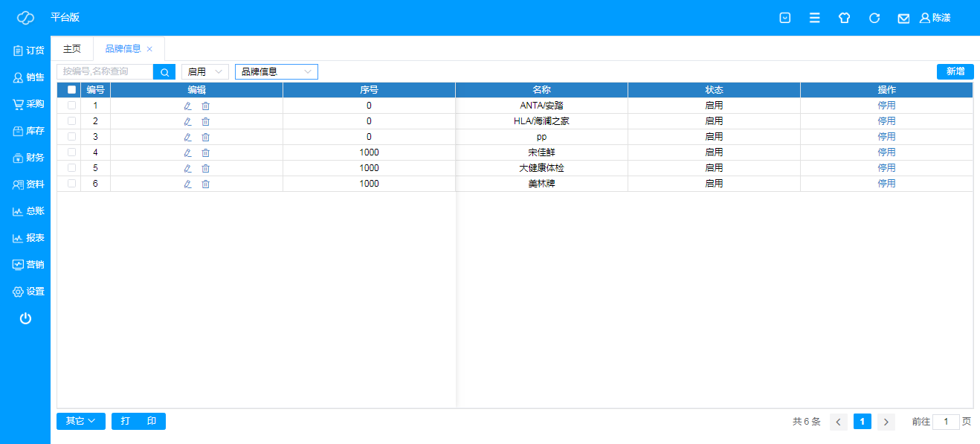Close the 品牌信息 tab
The image size is (980, 444).
149,49
